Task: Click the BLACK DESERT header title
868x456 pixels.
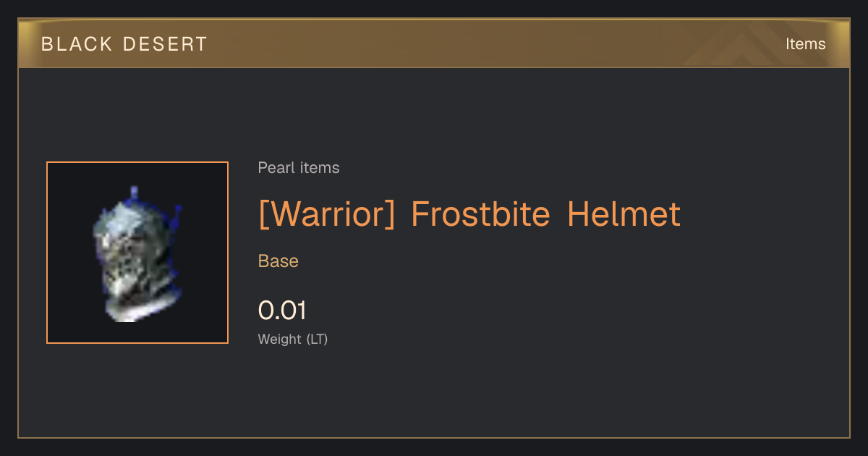Action: pos(124,44)
